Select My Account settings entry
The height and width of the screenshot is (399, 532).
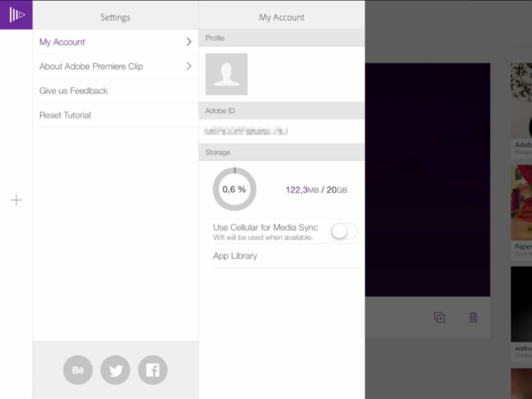tap(115, 41)
